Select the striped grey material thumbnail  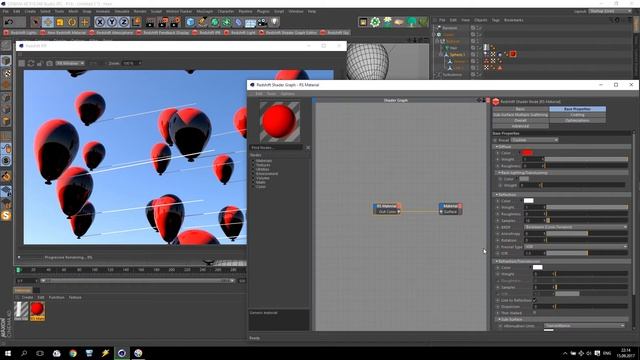21,310
